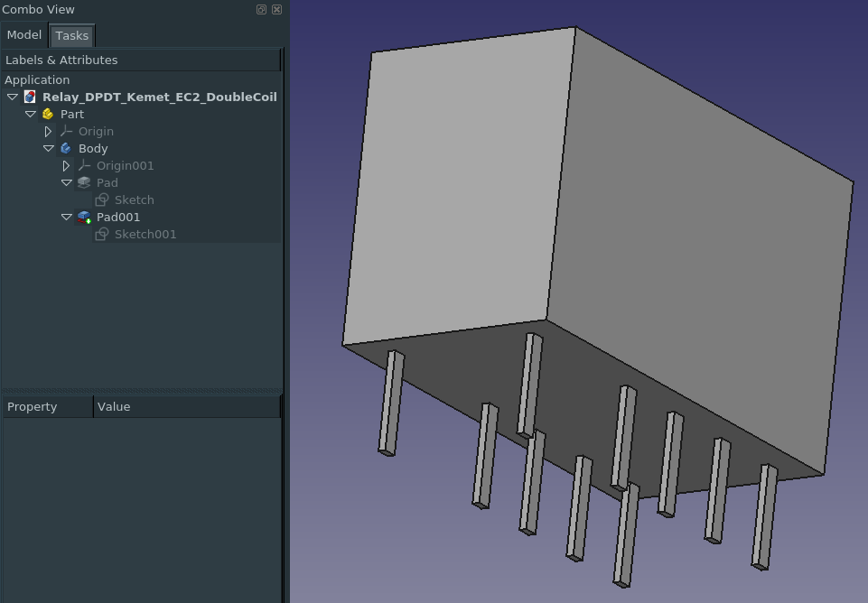Click the Pad001 feature icon
Viewport: 868px width, 603px height.
(84, 217)
